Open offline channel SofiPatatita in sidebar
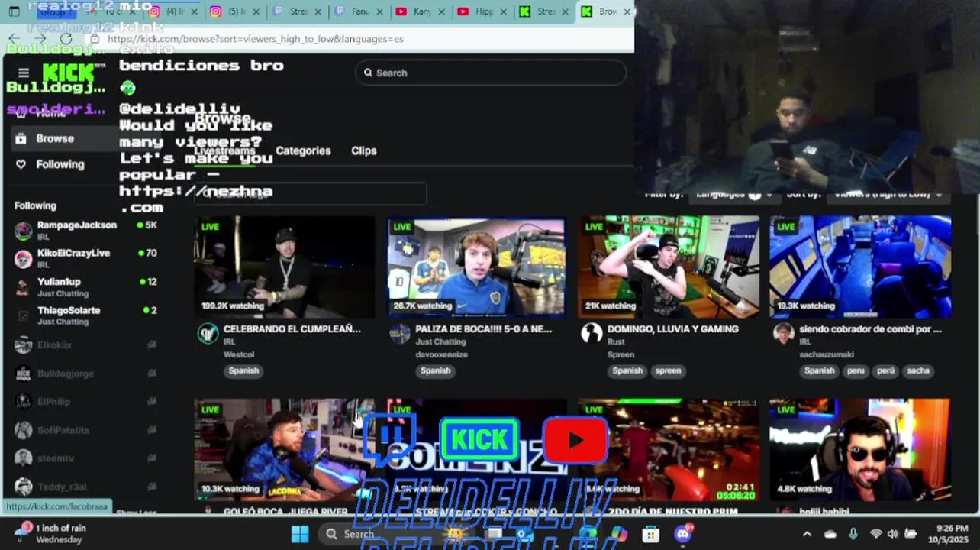This screenshot has height=550, width=980. 85,430
